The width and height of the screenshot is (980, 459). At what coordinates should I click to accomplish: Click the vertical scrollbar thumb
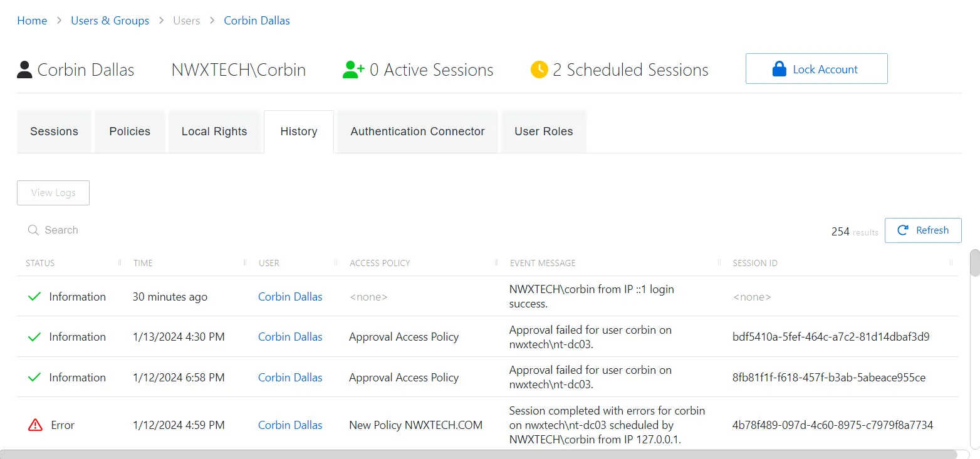pos(975,263)
